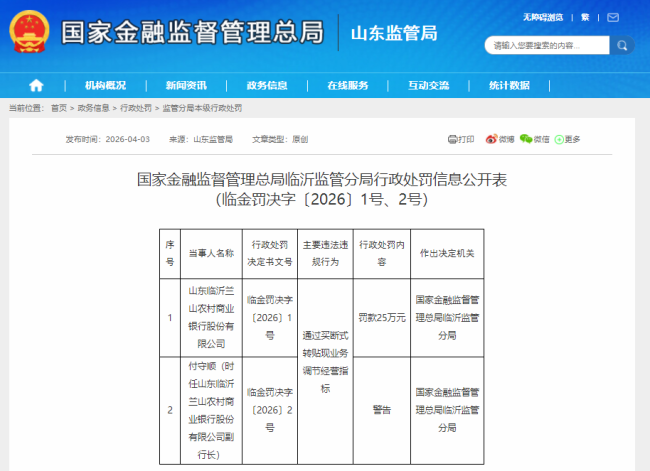Click table header 行政处罚决定书文号
650x471 pixels.
tap(270, 253)
